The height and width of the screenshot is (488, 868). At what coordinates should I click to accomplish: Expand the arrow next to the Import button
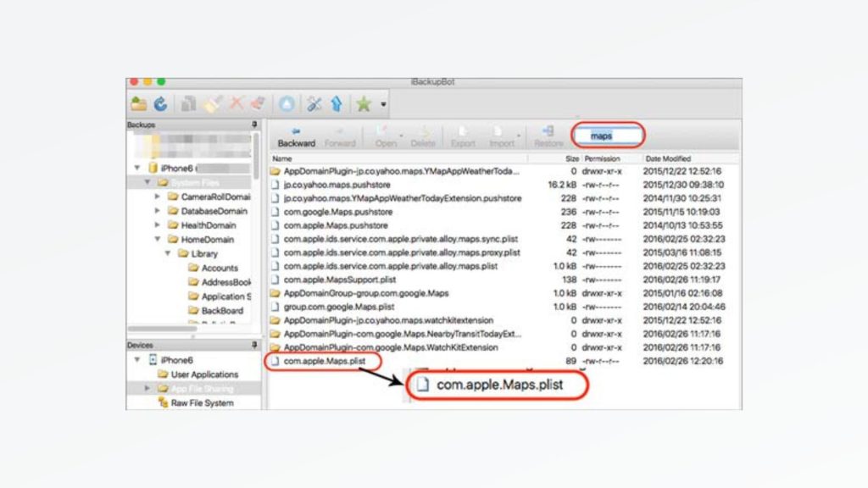pyautogui.click(x=519, y=136)
